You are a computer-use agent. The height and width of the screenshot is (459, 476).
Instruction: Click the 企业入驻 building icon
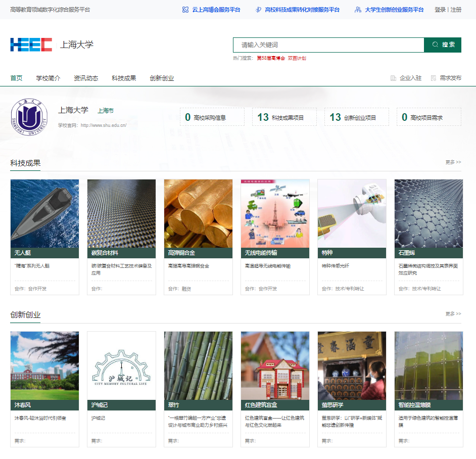tap(393, 78)
